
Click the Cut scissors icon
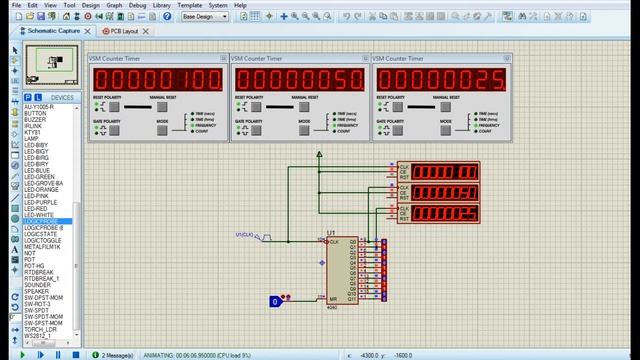372,17
